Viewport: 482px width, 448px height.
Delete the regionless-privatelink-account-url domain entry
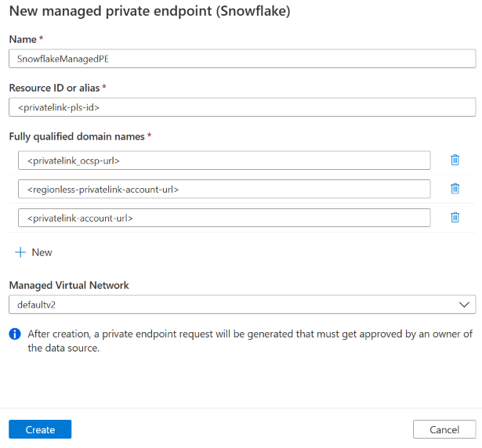[455, 189]
